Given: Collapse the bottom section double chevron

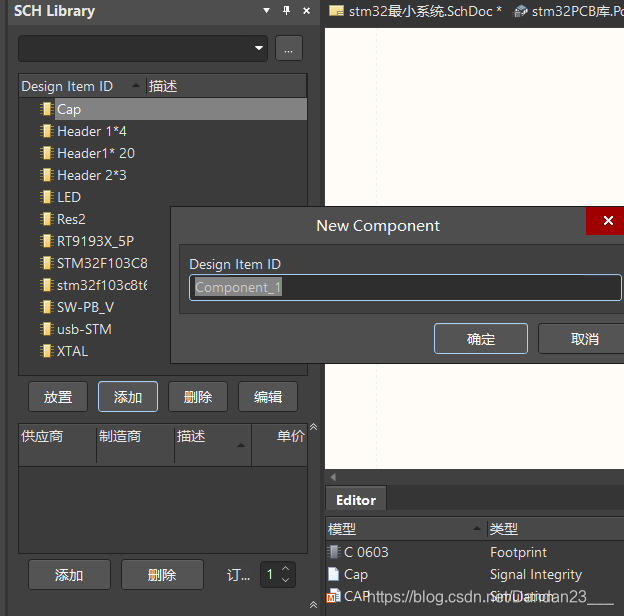Looking at the screenshot, I should click(314, 605).
